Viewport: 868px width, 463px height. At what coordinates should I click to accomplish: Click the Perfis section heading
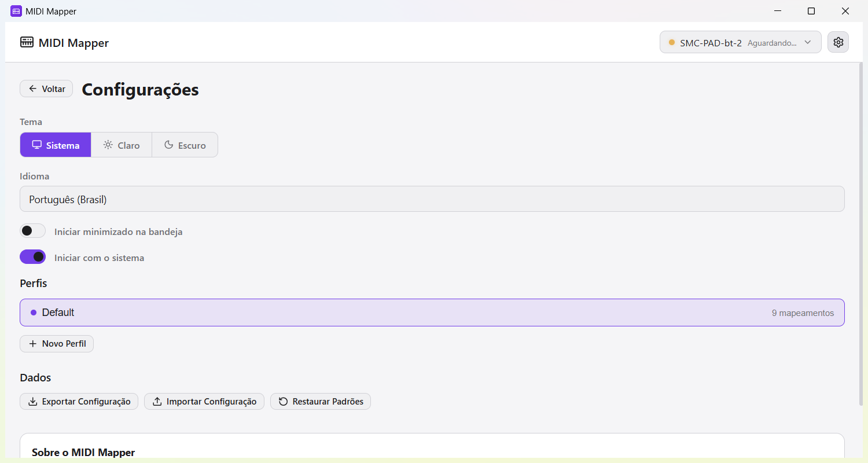(x=34, y=283)
